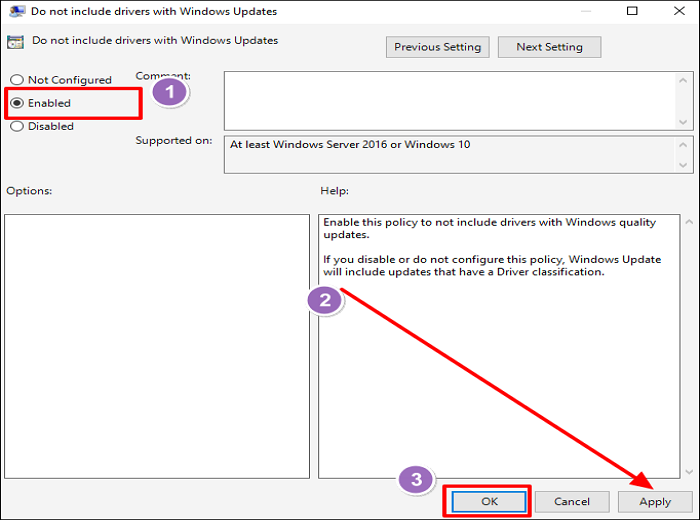Click inside the Comment text box

[450, 101]
